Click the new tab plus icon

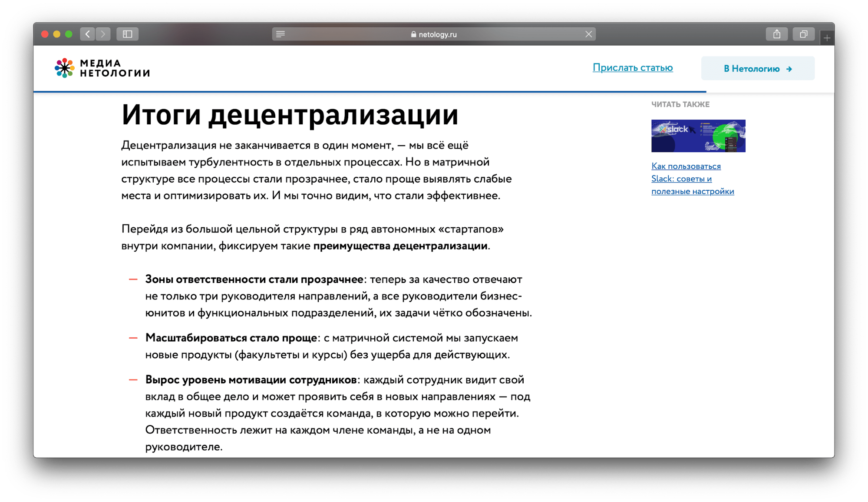coord(827,37)
